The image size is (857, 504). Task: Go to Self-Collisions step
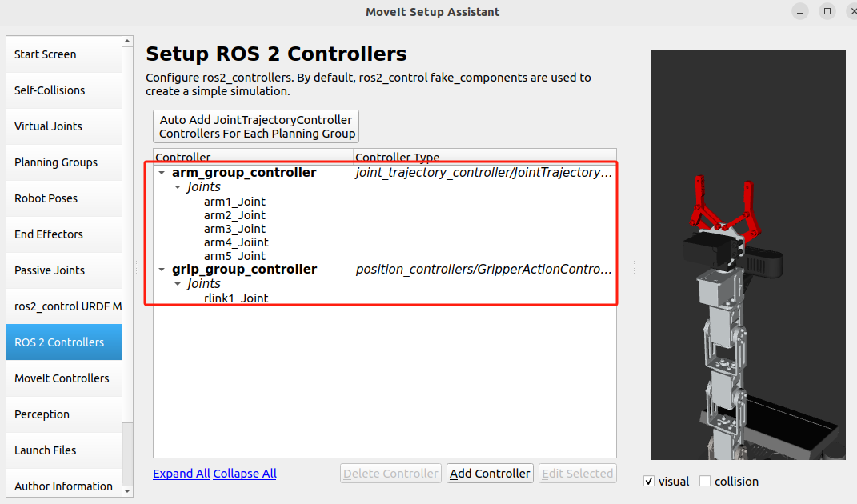pyautogui.click(x=64, y=90)
